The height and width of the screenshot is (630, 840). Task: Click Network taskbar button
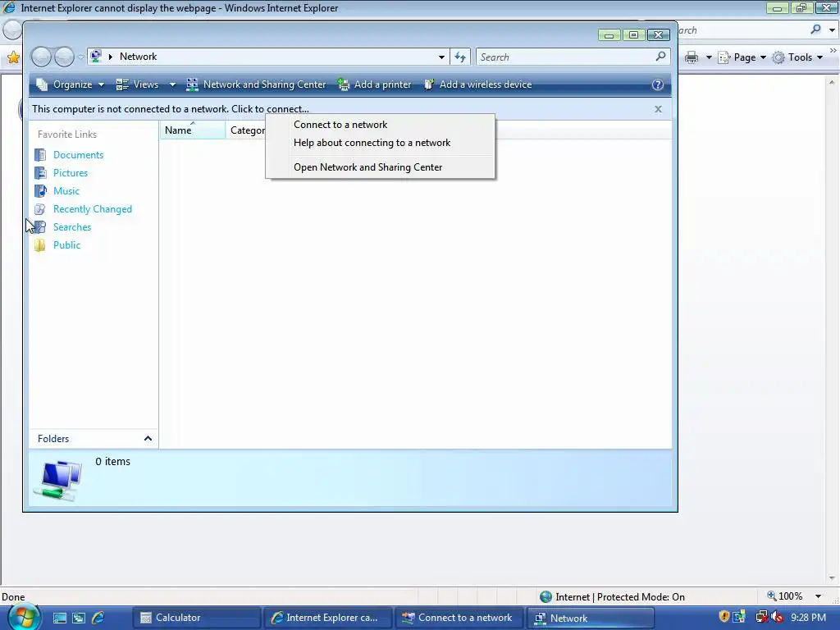tap(591, 618)
